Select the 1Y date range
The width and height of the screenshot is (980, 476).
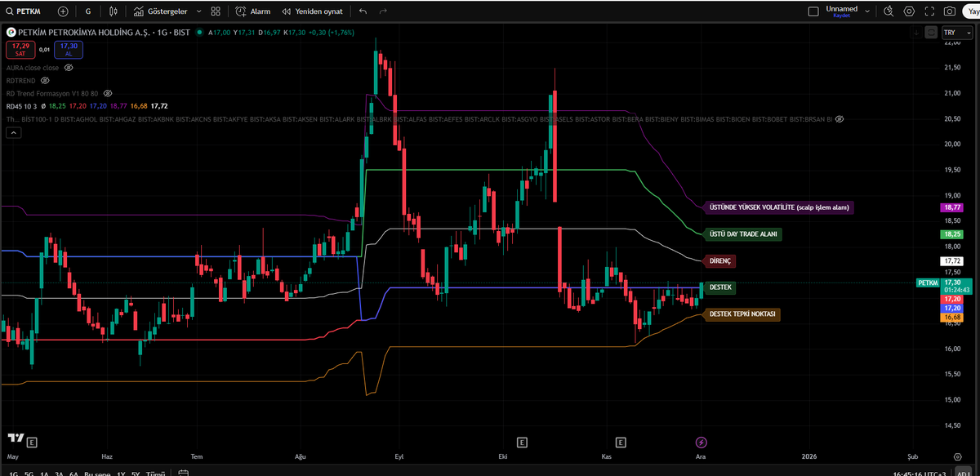click(x=122, y=473)
